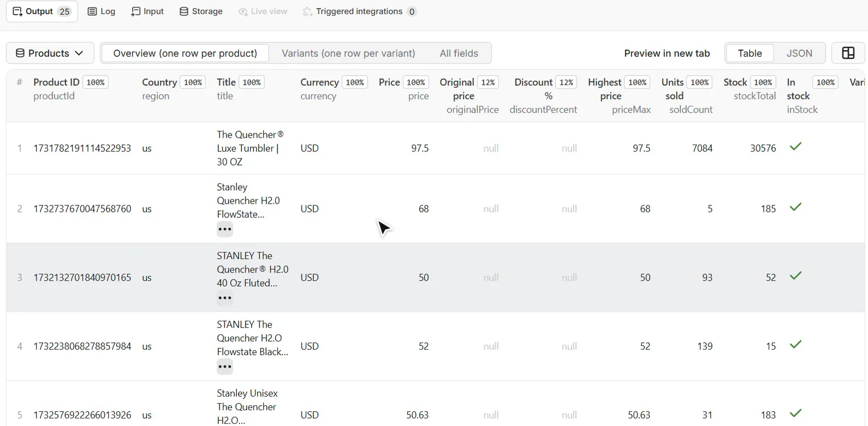Select Overview (one row per product) view
This screenshot has height=426, width=868.
[x=185, y=53]
